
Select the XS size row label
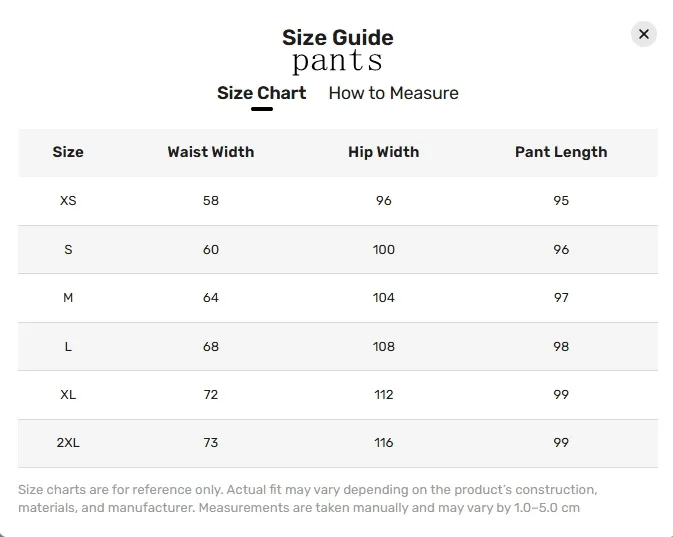[x=68, y=200]
